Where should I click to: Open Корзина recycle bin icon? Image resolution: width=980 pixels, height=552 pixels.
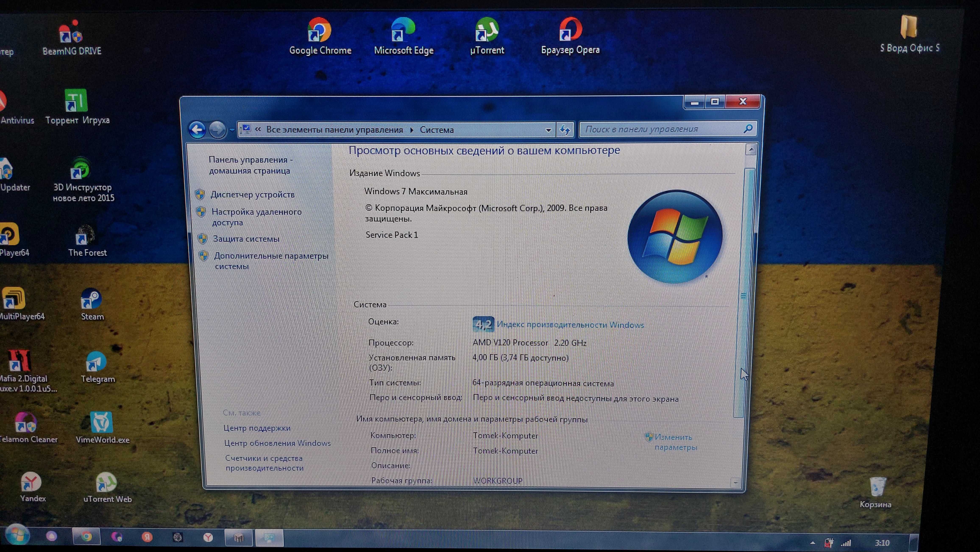click(876, 492)
